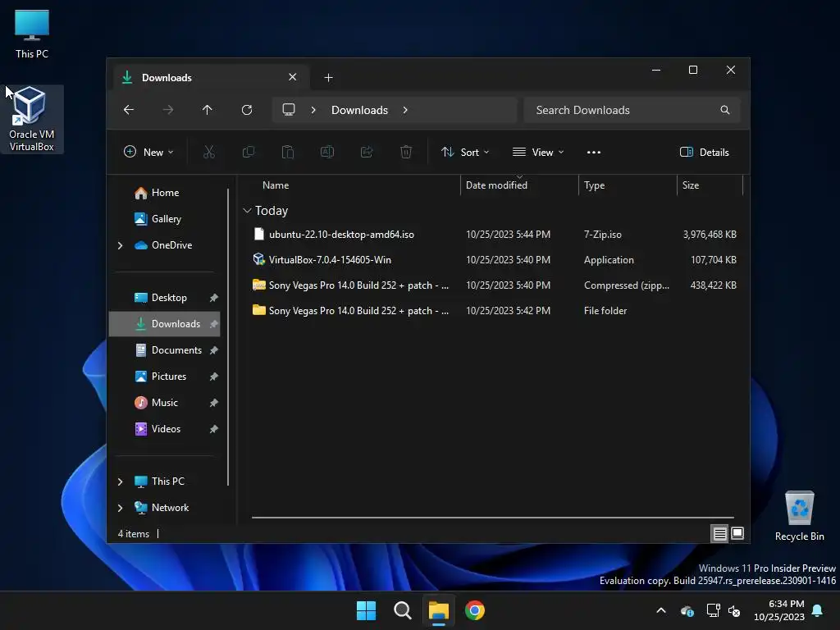Click the Rename toolbar icon

(x=327, y=152)
